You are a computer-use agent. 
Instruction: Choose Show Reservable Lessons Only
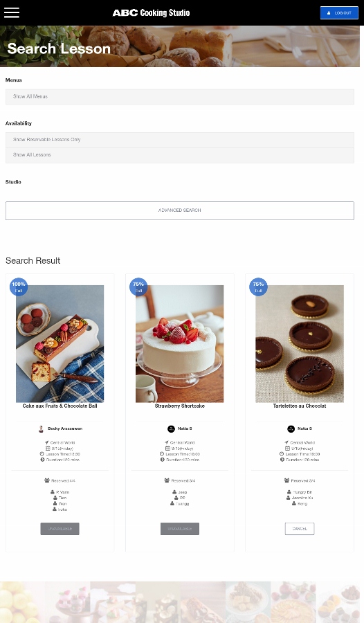[x=180, y=140]
